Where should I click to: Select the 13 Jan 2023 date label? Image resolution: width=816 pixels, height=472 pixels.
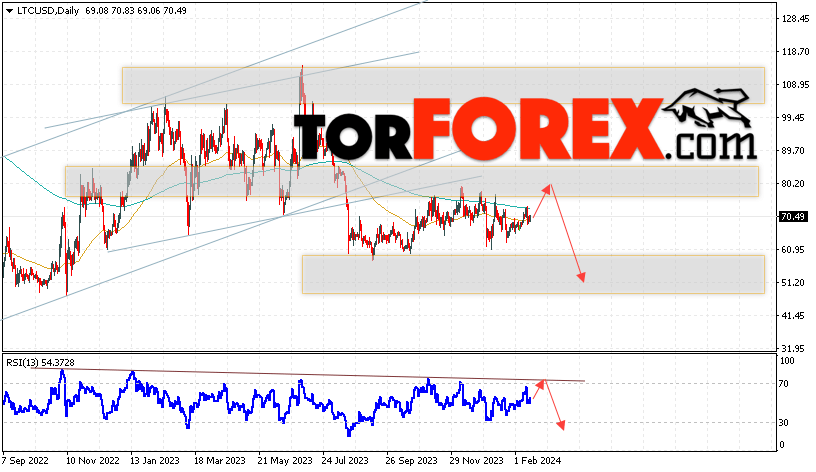pyautogui.click(x=155, y=461)
